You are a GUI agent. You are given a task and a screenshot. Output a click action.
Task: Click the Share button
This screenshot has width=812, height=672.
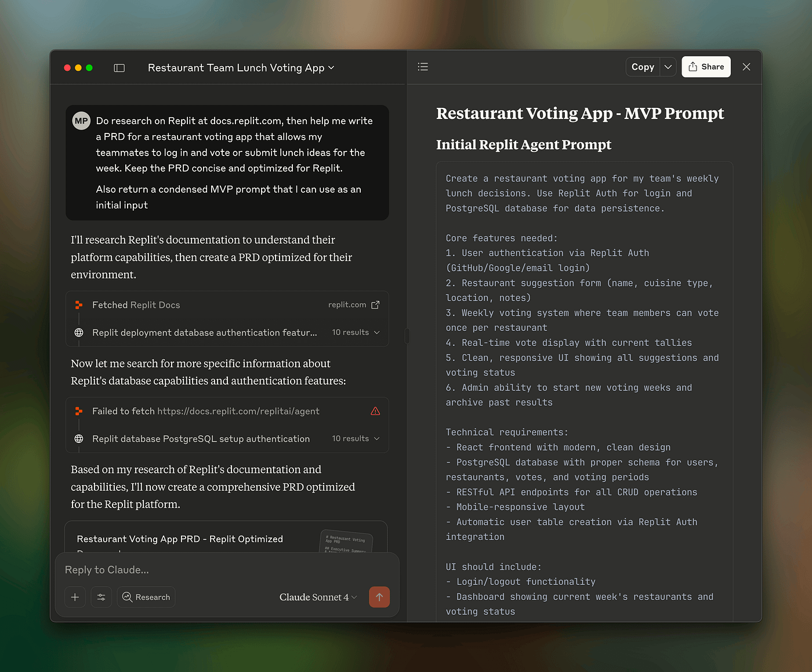click(706, 67)
